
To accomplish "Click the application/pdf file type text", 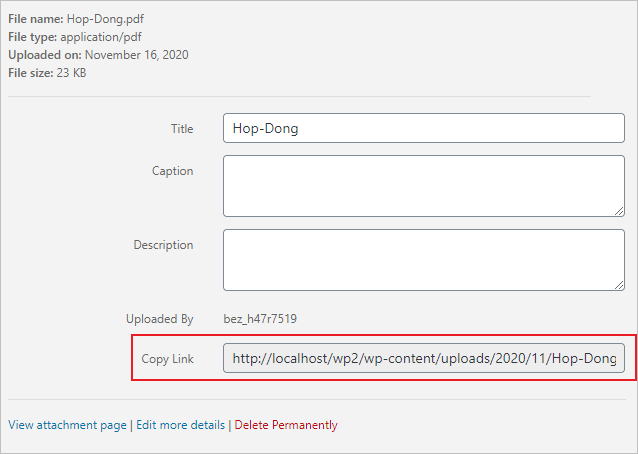I will 101,37.
